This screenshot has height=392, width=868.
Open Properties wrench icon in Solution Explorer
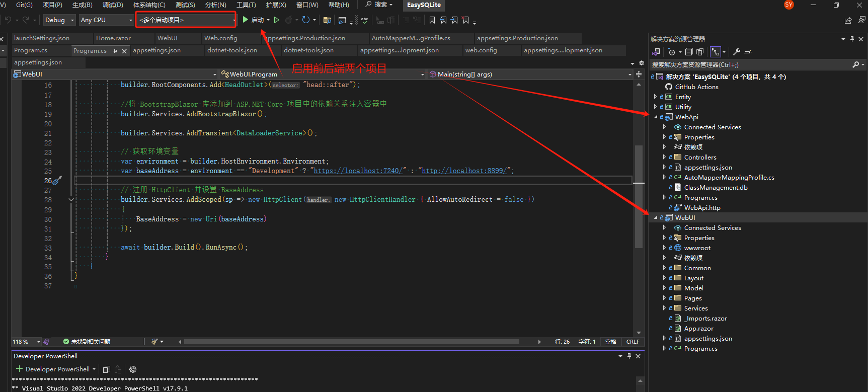[x=737, y=52]
